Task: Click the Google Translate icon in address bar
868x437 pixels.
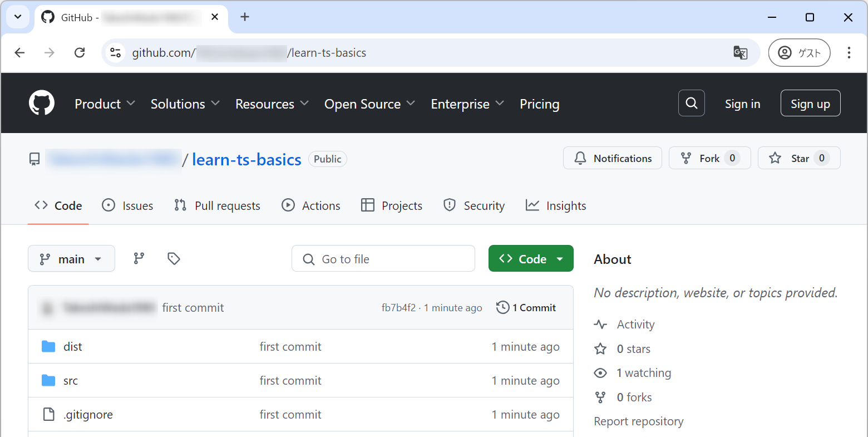Action: (x=740, y=53)
